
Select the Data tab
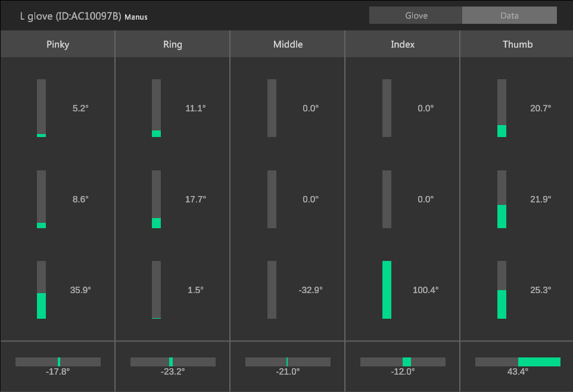(x=509, y=15)
